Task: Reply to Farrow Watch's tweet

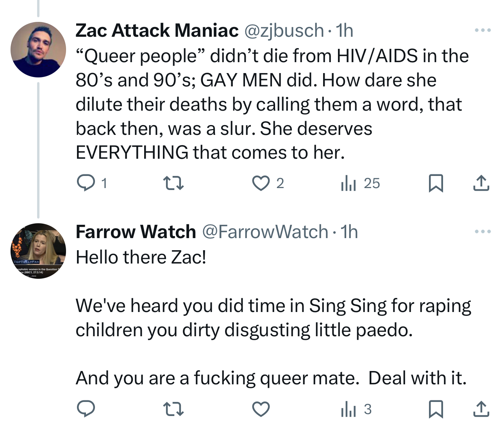Action: pyautogui.click(x=86, y=409)
